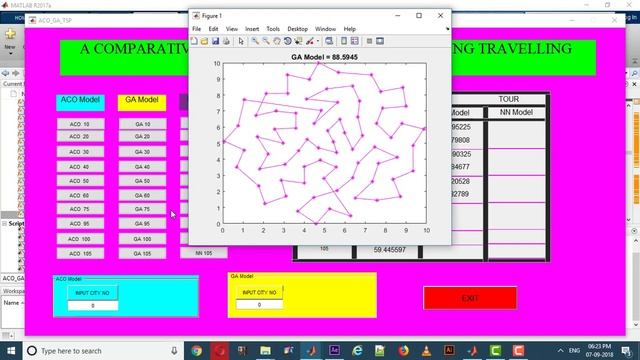Click the cyan ACO Model heading
Image resolution: width=640 pixels, height=360 pixels.
(80, 102)
